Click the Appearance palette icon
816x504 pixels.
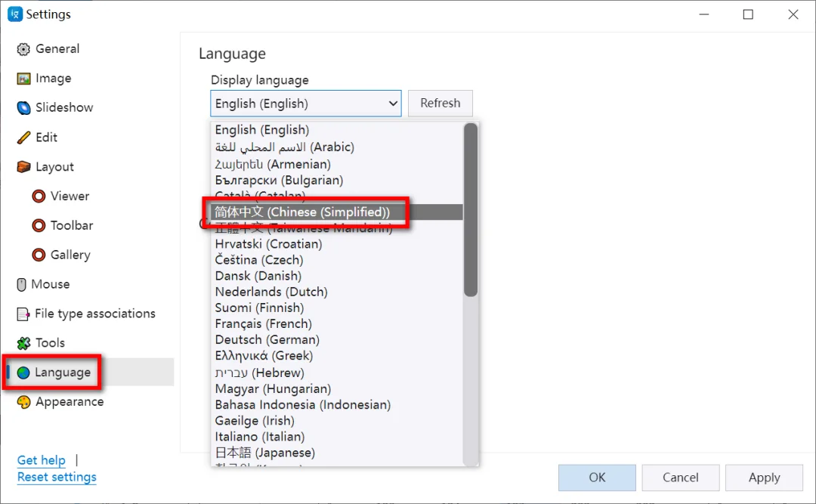(x=23, y=402)
